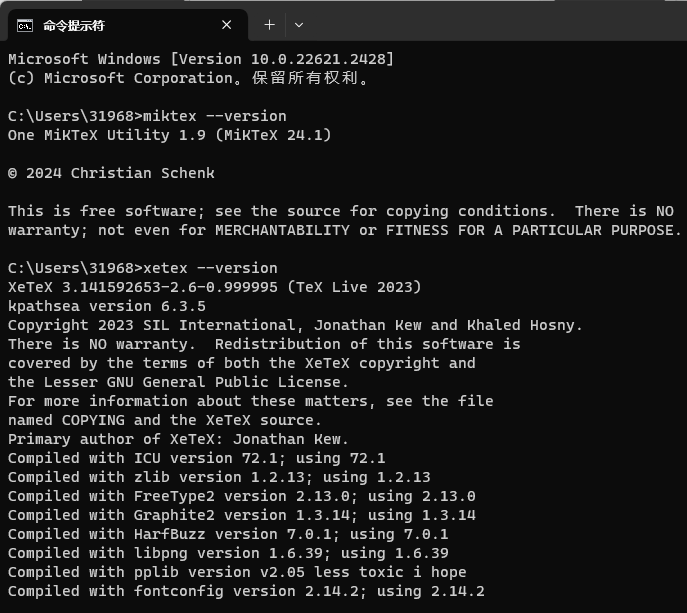Click the FreeType2 version 2.13.0 line
This screenshot has width=687, height=613.
(241, 496)
